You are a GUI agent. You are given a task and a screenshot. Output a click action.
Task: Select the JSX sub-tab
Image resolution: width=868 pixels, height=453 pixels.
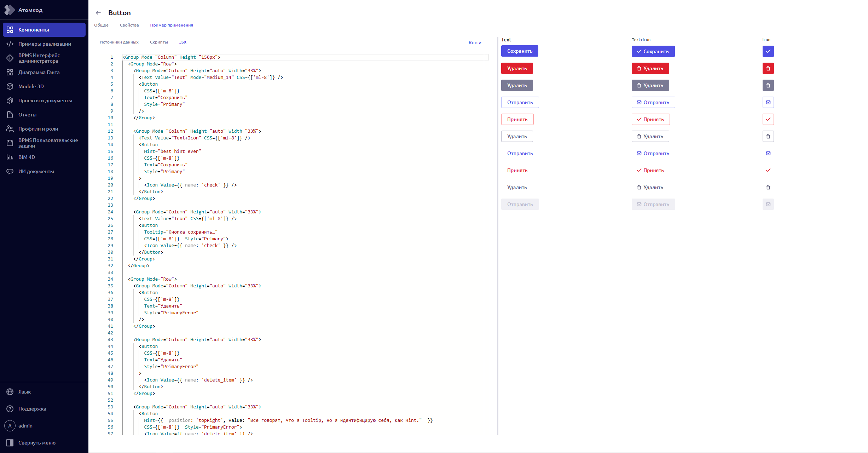click(x=183, y=42)
